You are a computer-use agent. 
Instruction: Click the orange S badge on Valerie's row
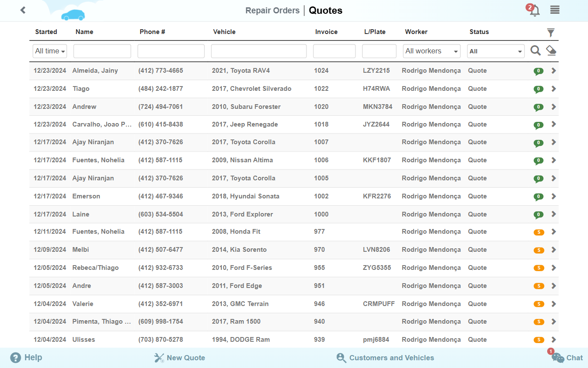[539, 303]
